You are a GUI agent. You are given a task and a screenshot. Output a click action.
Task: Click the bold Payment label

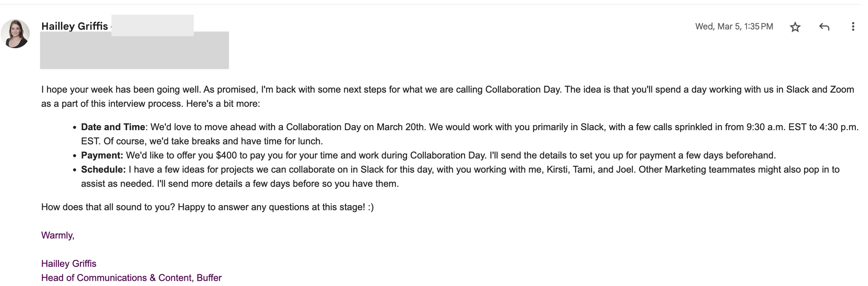tap(102, 155)
